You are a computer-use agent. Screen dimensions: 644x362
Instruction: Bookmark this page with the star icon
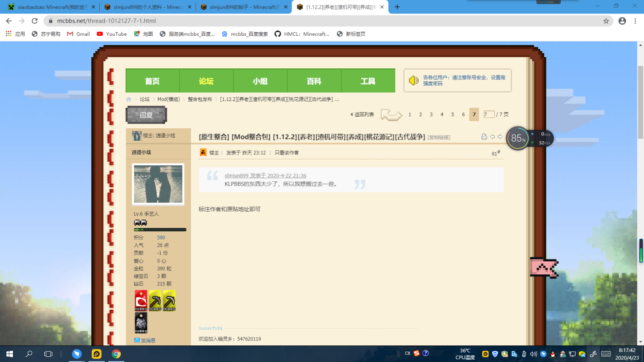(x=606, y=21)
